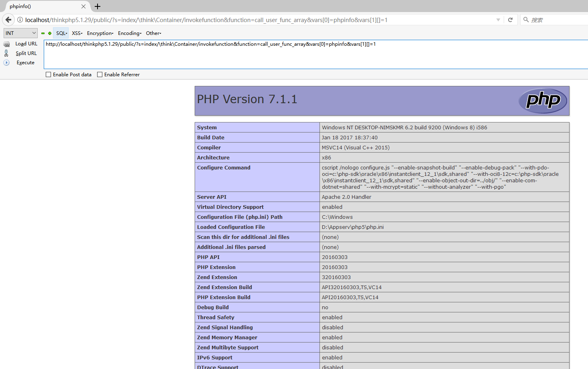Screen dimensions: 588x369
Task: Click Windows NT DESKTOP-NIMSKMR system value
Action: pos(405,128)
